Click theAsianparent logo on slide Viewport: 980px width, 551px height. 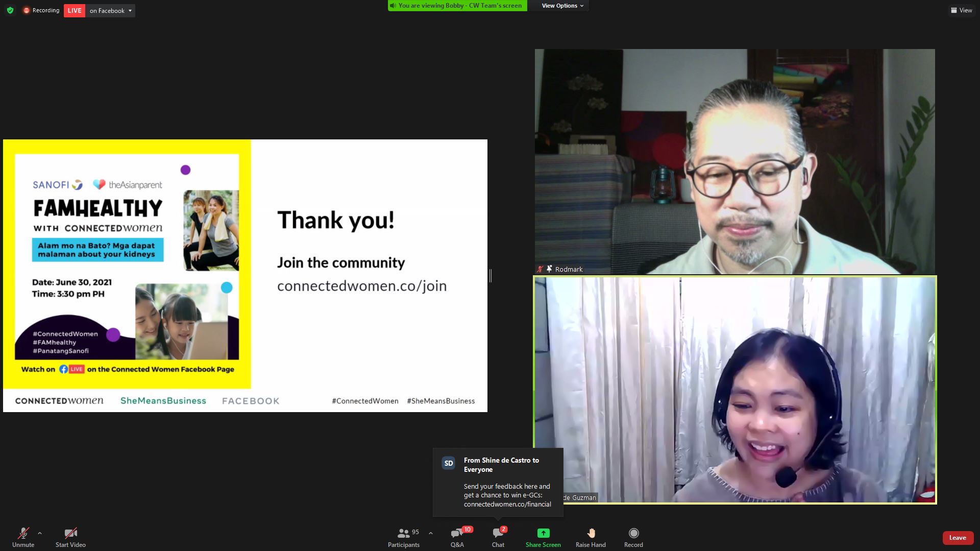tap(128, 184)
